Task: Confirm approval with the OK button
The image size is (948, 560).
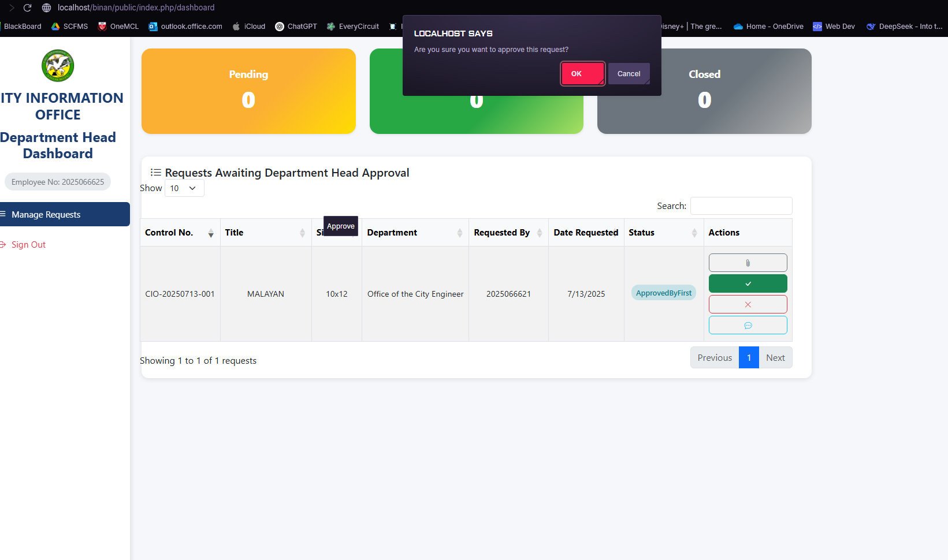Action: click(582, 74)
